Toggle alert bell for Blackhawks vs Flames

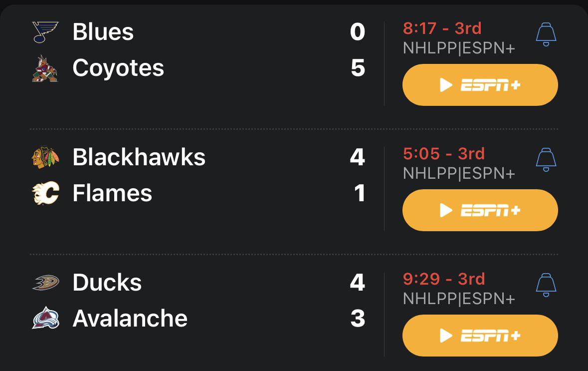[x=546, y=160]
